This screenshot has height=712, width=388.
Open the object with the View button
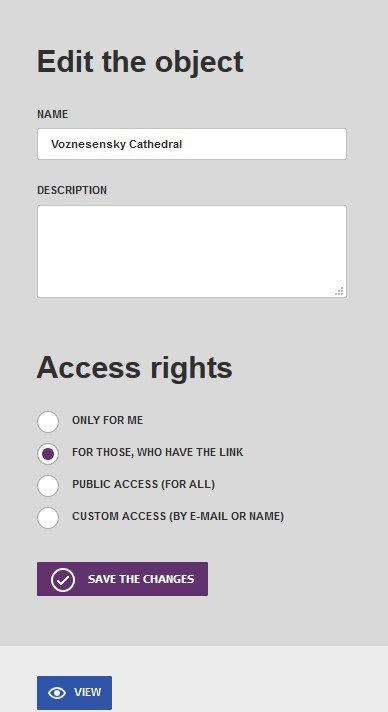75,692
